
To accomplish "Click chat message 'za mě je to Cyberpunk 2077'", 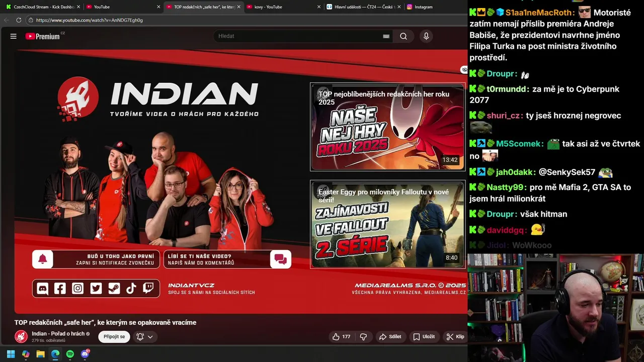I will [544, 95].
